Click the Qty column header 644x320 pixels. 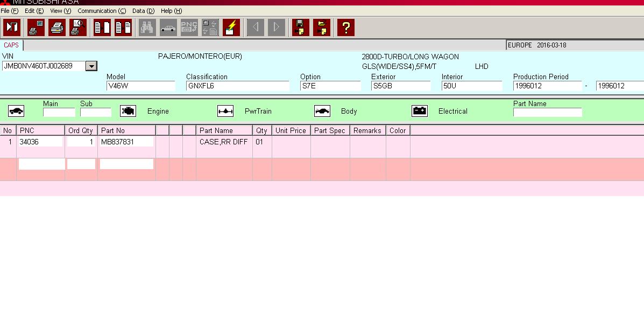(262, 130)
